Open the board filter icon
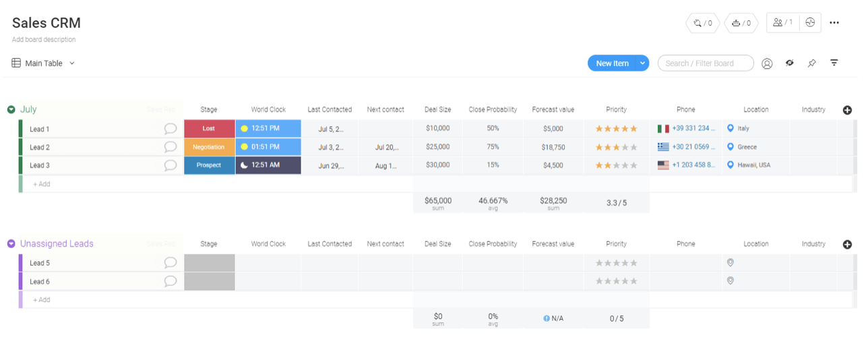The width and height of the screenshot is (868, 356). click(x=834, y=63)
